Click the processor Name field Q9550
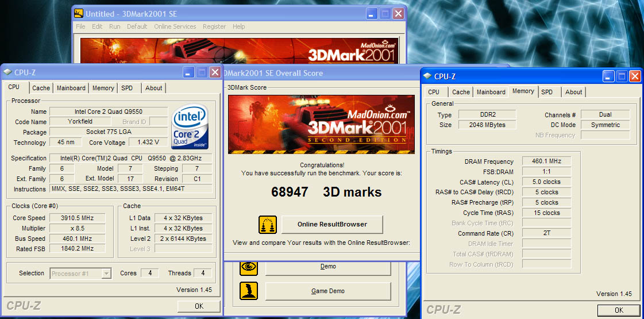This screenshot has height=319, width=644. click(x=109, y=112)
